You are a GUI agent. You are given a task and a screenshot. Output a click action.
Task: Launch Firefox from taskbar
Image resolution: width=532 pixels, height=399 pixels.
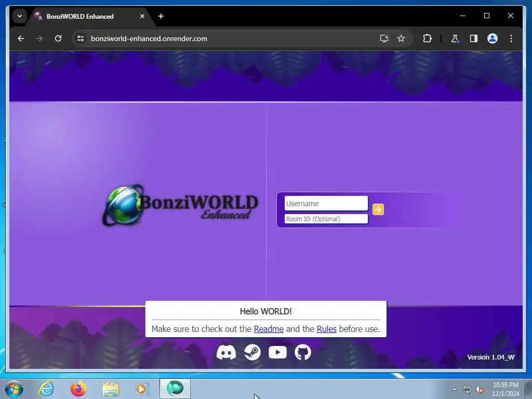(x=78, y=389)
